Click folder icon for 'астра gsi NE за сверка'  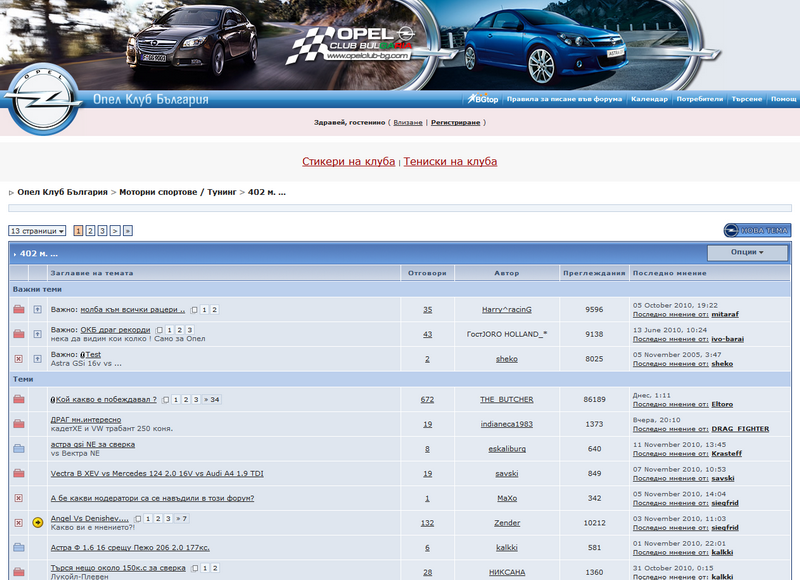coord(19,448)
